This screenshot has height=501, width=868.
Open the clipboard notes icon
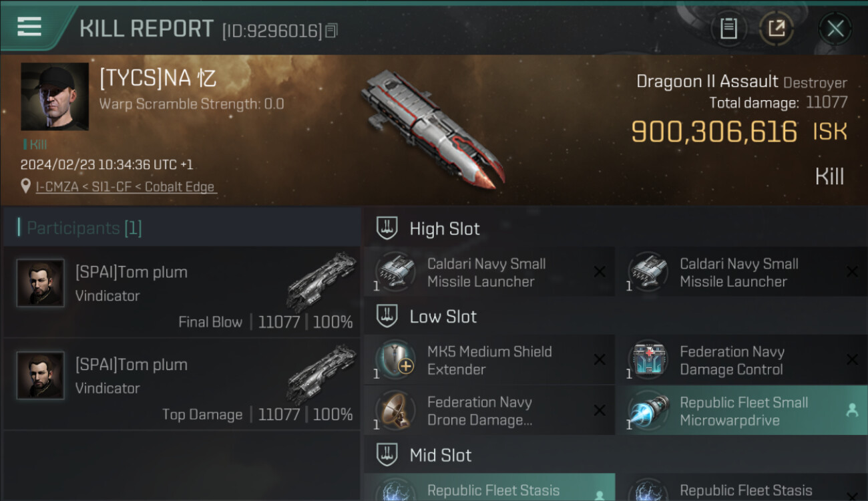coord(728,29)
